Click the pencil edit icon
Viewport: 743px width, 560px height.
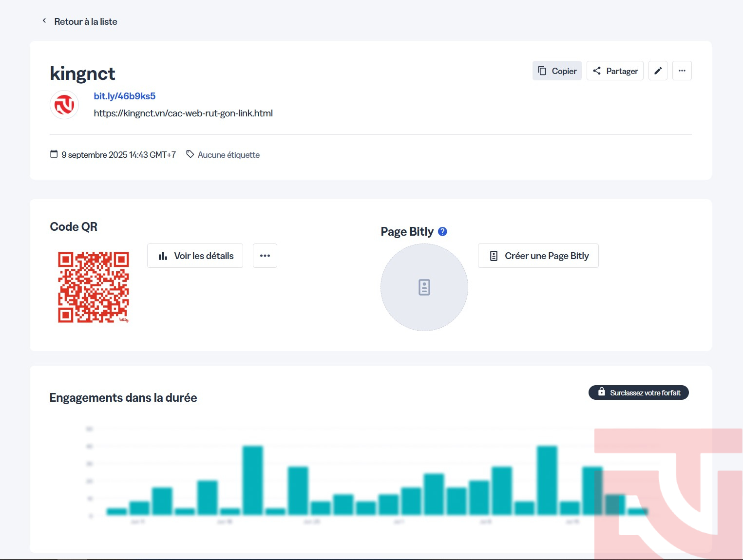658,71
